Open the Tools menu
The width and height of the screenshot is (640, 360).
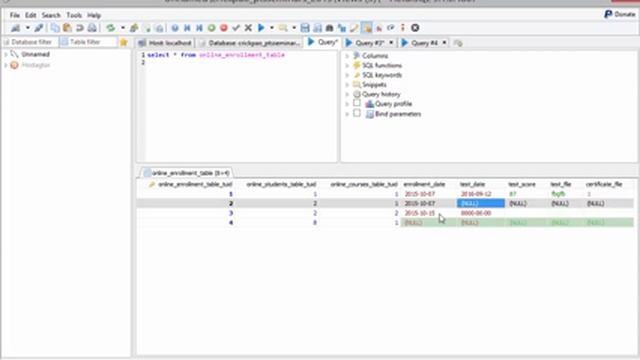click(x=74, y=15)
